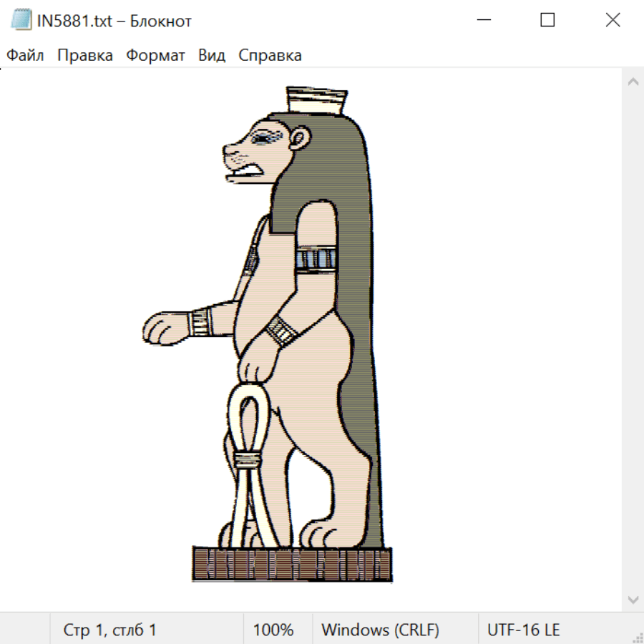Click the scroll down arrow
Screen dimensions: 644x644
(x=633, y=599)
